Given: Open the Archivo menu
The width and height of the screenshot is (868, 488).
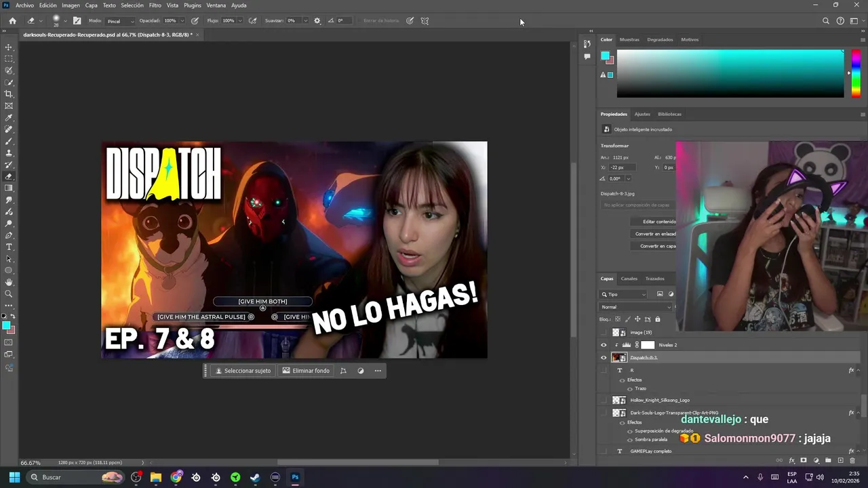Looking at the screenshot, I should click(24, 5).
